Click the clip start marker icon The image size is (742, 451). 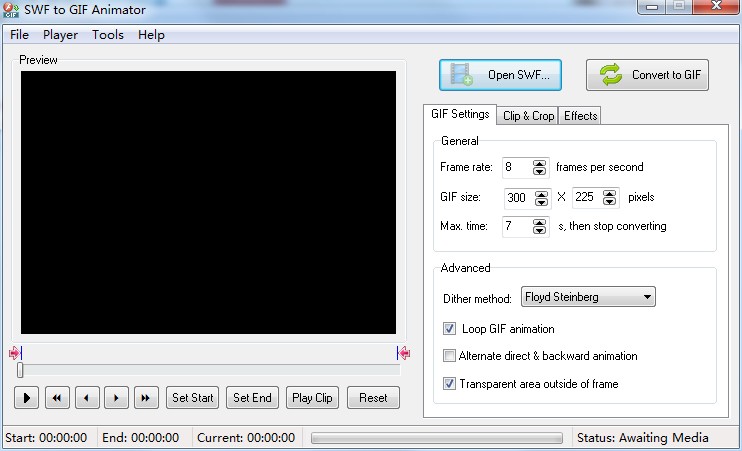click(14, 353)
